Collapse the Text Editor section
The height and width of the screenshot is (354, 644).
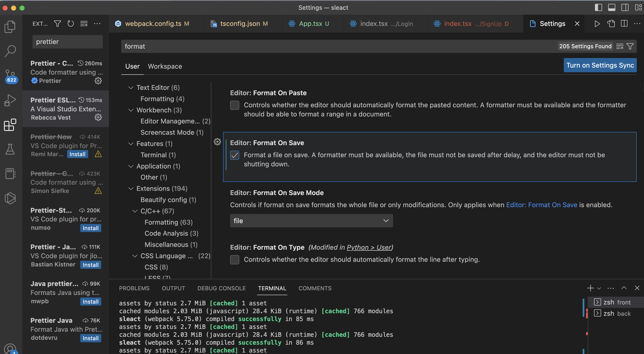131,87
